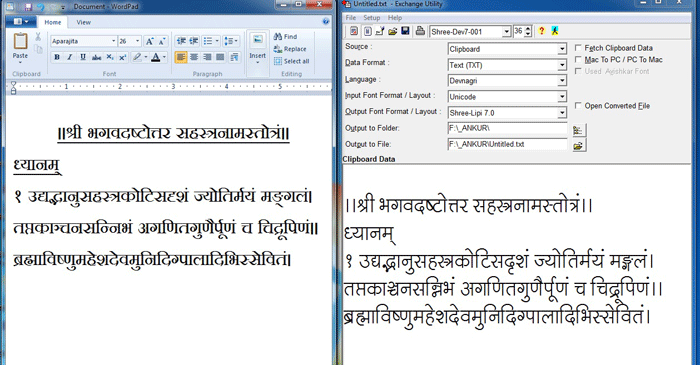Toggle Underline formatting in WordPad
The height and width of the screenshot is (365, 700).
83,57
